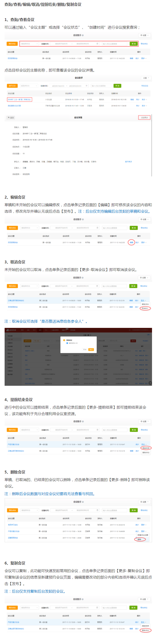Image resolution: width=158 pixels, height=644 pixels.
Task: Click end time field in query section's first screenshot
Action: pyautogui.click(x=82, y=44)
